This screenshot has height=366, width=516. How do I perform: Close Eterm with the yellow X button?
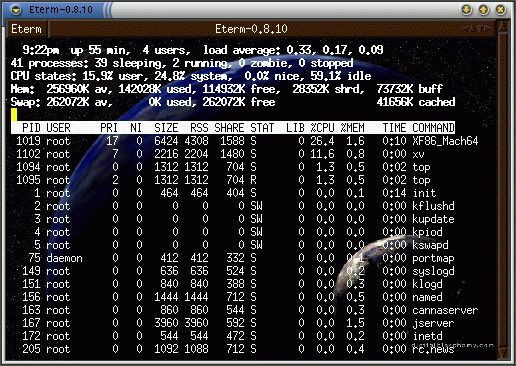(x=500, y=10)
